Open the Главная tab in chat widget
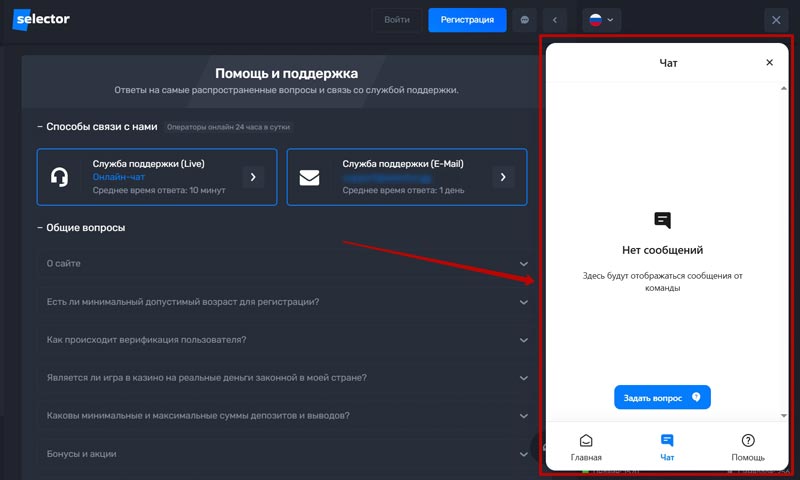 click(x=586, y=446)
